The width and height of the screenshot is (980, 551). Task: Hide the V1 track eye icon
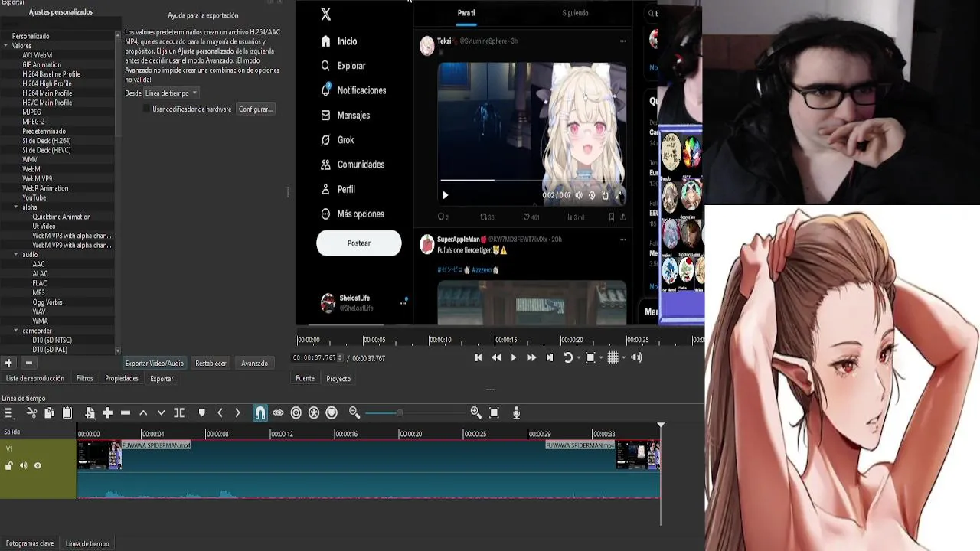point(38,465)
